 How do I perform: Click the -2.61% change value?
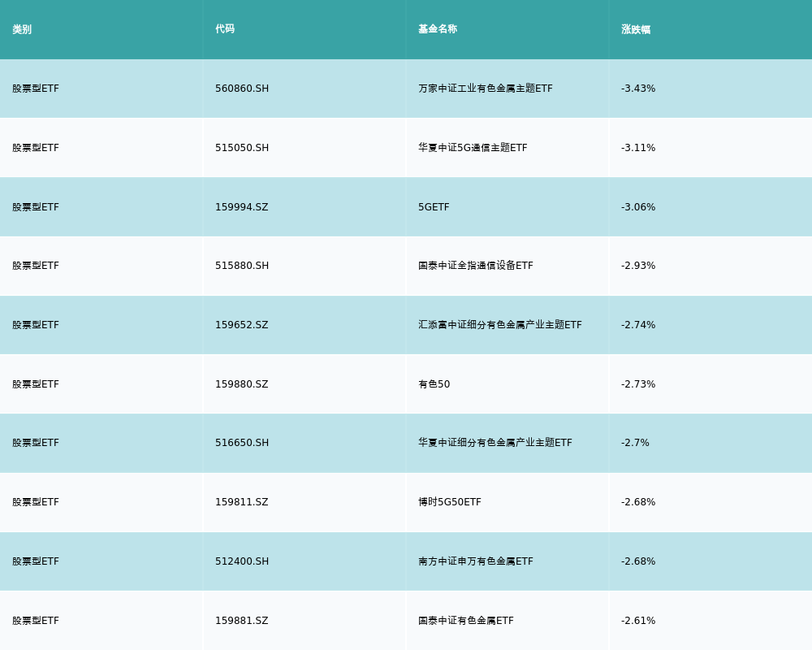pyautogui.click(x=638, y=621)
